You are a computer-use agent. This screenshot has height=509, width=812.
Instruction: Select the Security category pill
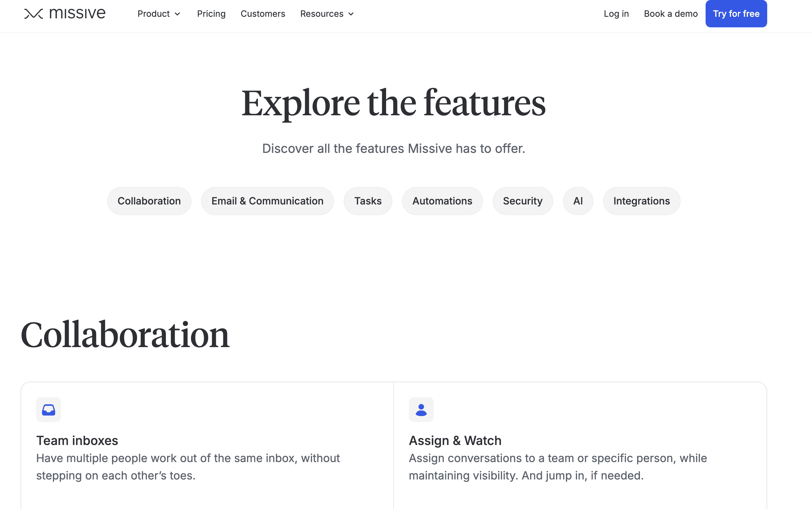click(x=523, y=201)
